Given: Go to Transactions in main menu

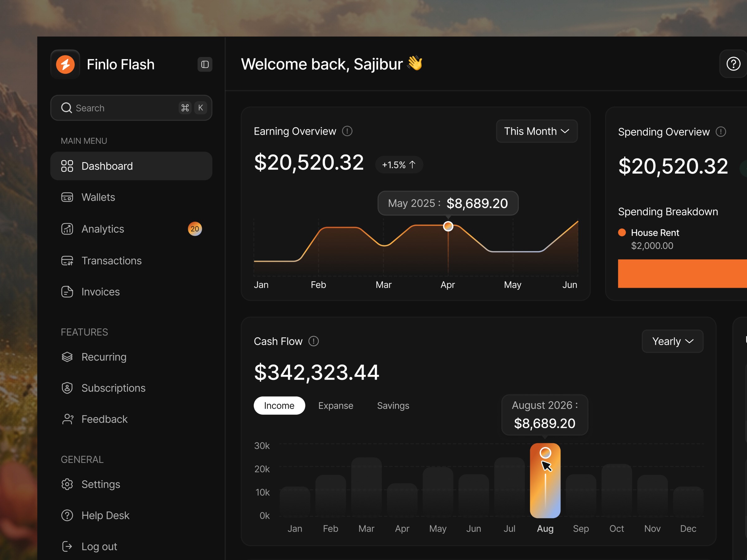Looking at the screenshot, I should 111,261.
